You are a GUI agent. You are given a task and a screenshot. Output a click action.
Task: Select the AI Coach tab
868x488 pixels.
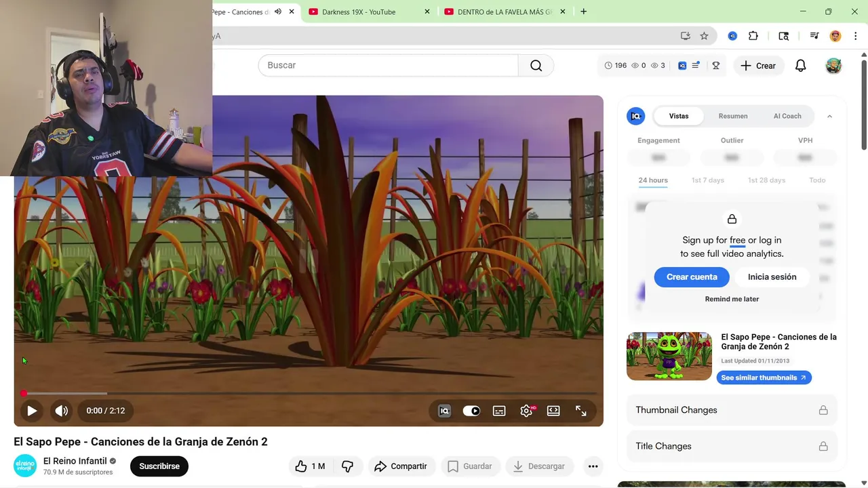coord(787,116)
